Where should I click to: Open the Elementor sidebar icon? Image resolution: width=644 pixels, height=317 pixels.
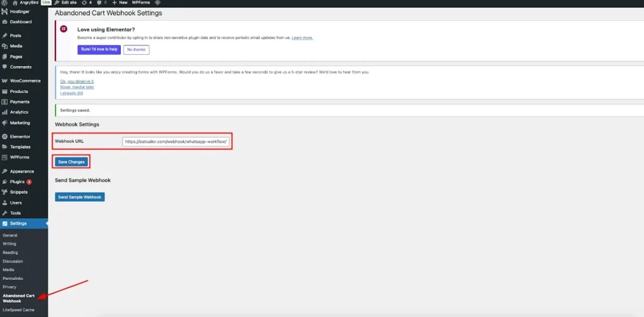point(4,136)
